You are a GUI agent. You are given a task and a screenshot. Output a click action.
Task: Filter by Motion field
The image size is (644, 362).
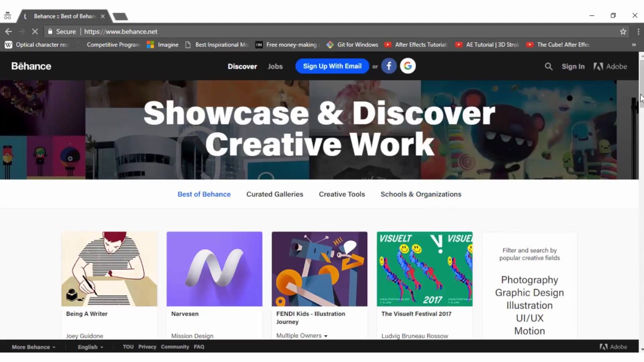[529, 331]
